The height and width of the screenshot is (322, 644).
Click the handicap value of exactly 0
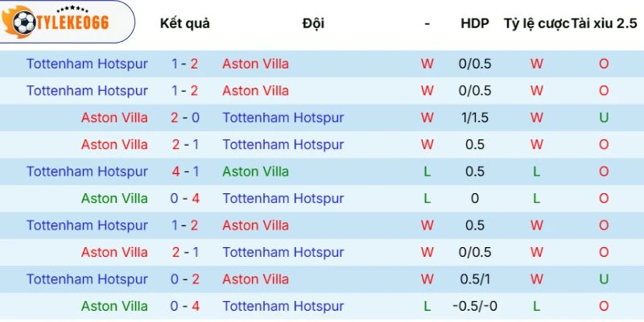pyautogui.click(x=475, y=199)
